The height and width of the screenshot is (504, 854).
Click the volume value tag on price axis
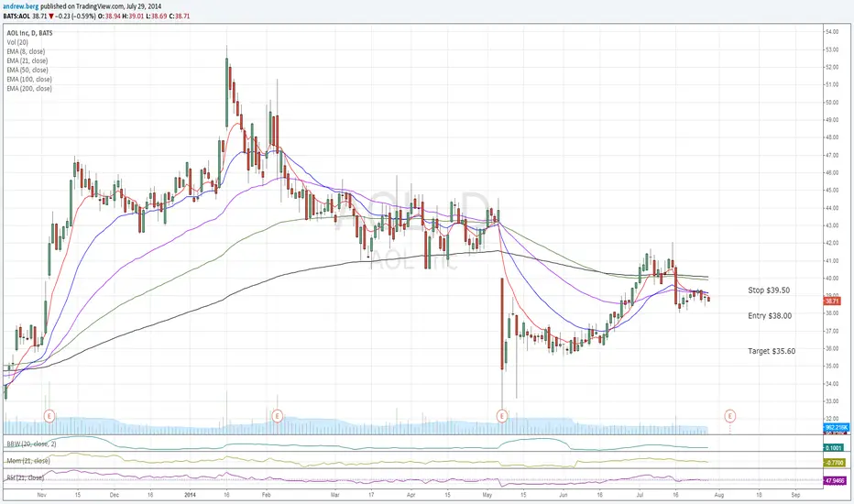point(836,428)
